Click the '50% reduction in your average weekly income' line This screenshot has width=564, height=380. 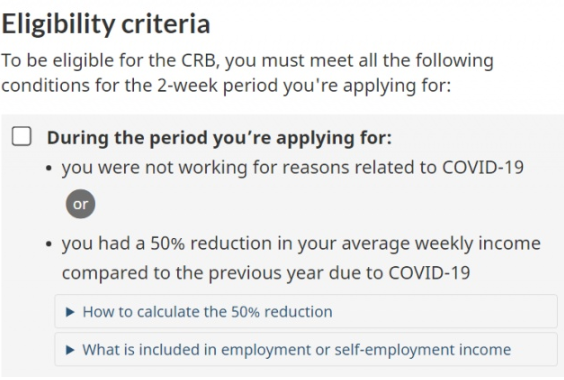301,244
